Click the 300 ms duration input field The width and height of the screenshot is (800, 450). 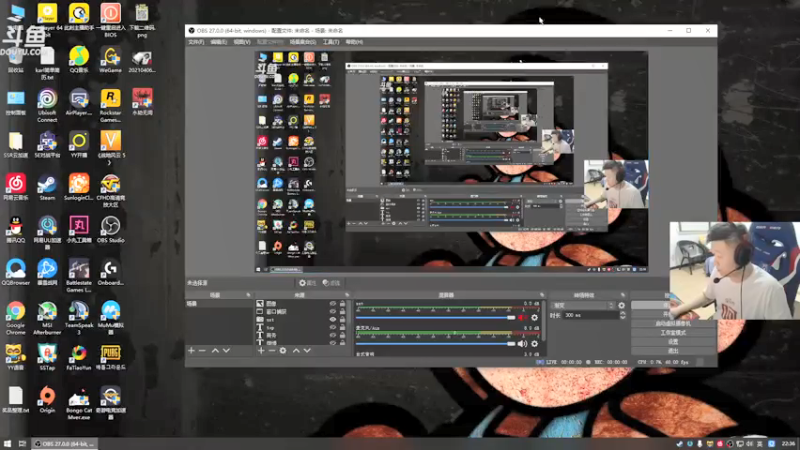(x=591, y=315)
